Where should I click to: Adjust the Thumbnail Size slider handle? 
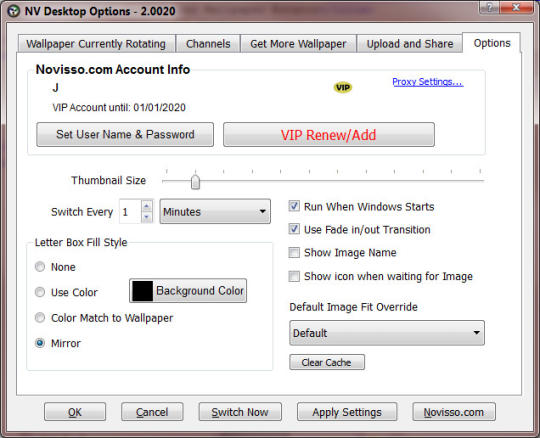tap(195, 182)
